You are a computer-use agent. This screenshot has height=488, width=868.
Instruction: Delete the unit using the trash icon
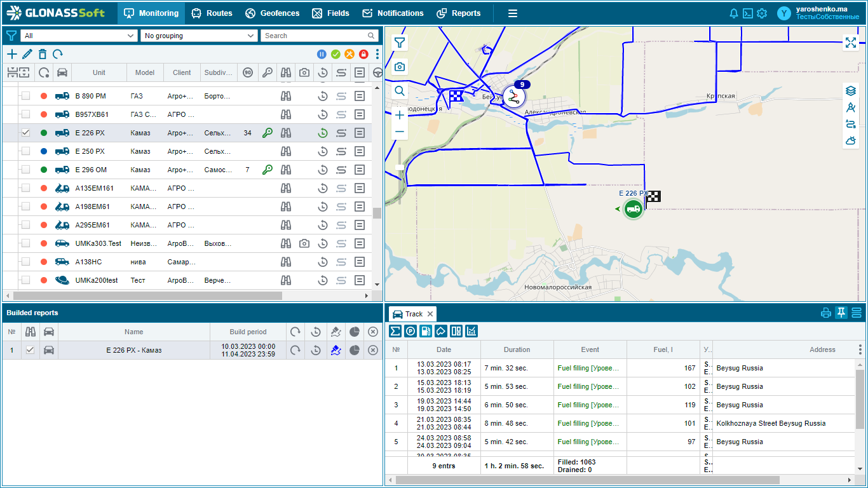[x=43, y=55]
